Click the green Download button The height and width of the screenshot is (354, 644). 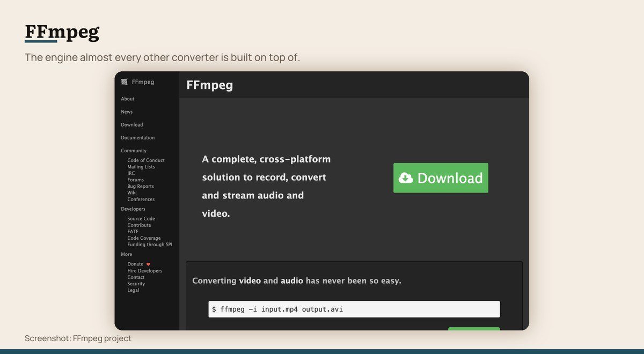coord(441,178)
